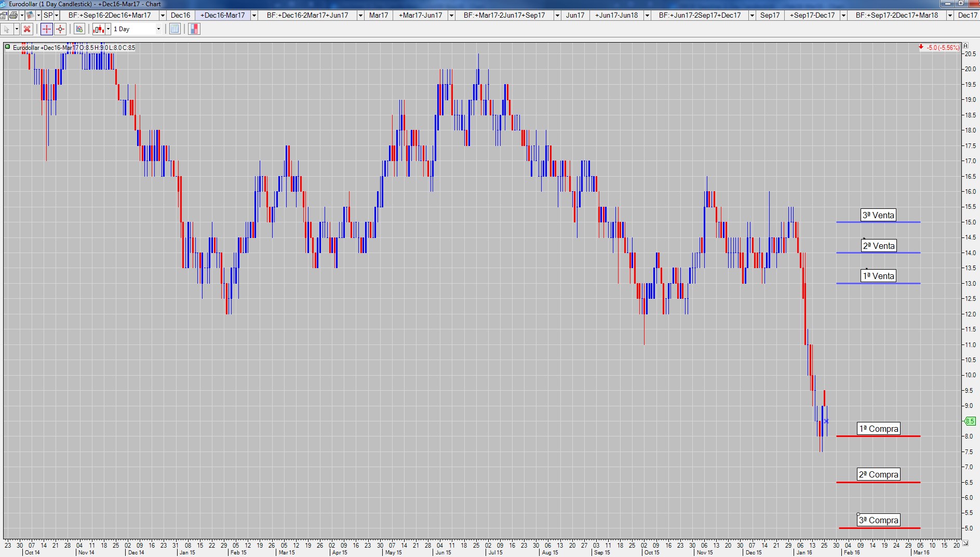Image resolution: width=980 pixels, height=557 pixels.
Task: Click the red-blue color scheme icon
Action: click(x=194, y=29)
